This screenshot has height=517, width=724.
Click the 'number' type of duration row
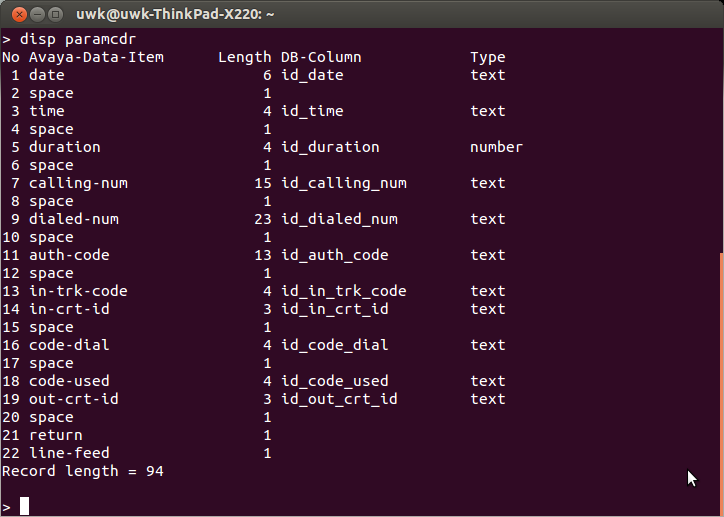point(496,147)
